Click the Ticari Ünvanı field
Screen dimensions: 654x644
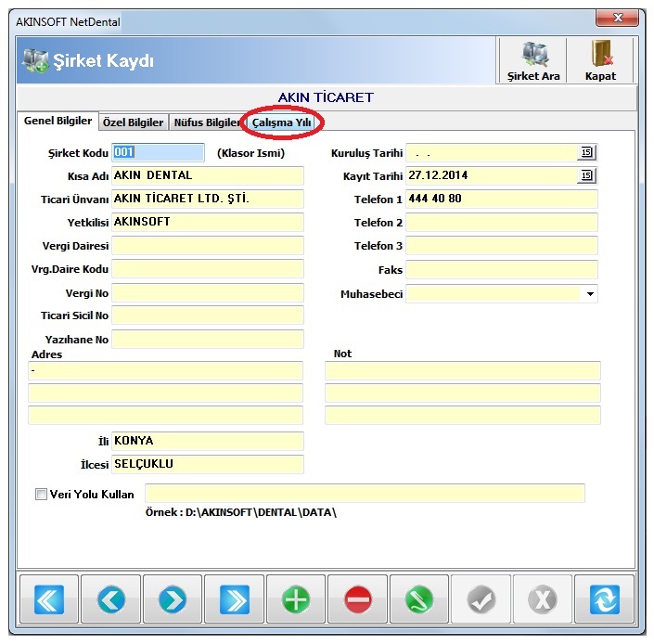pyautogui.click(x=207, y=199)
